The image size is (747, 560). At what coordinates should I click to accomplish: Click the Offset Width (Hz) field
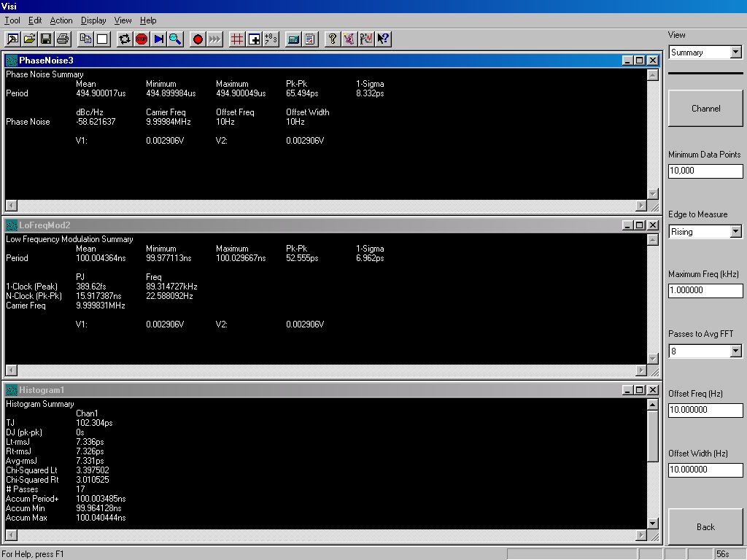click(x=705, y=470)
